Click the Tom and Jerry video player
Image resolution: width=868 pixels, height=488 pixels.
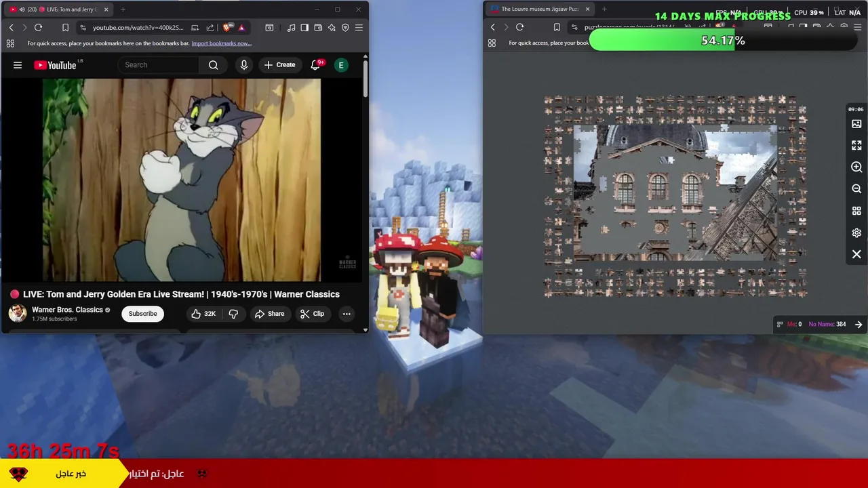tap(182, 180)
